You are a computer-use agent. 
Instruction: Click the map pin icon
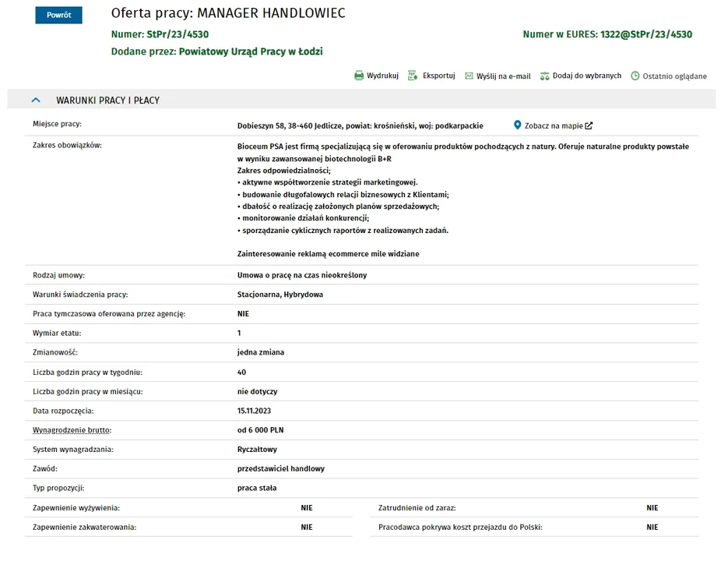[517, 125]
